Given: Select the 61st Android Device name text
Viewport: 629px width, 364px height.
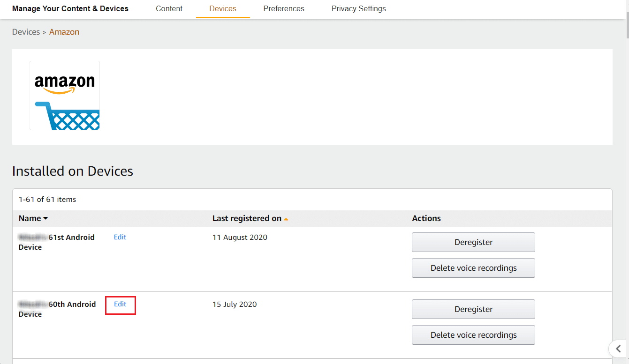Looking at the screenshot, I should (70, 238).
